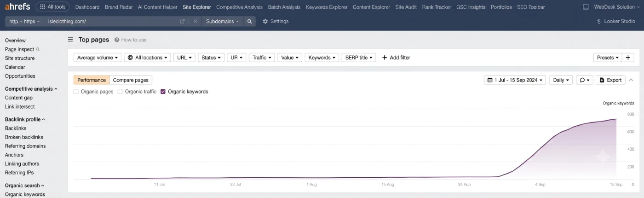Click the Export button
Viewport: 644px width, 198px height.
pyautogui.click(x=610, y=80)
